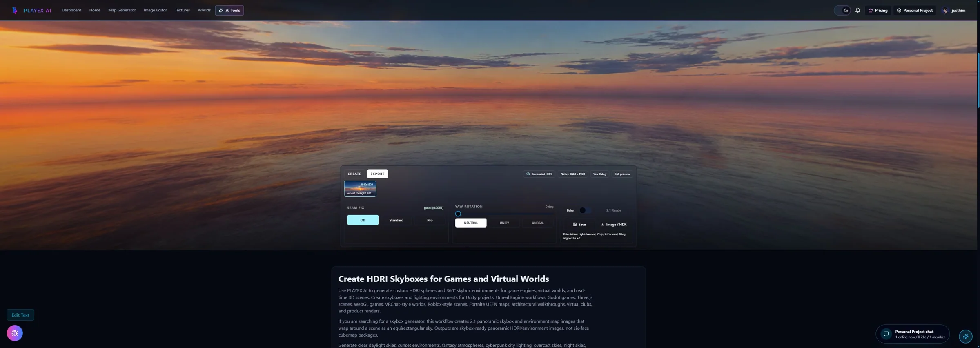Click the good (0.0061) seam score

[x=433, y=208]
